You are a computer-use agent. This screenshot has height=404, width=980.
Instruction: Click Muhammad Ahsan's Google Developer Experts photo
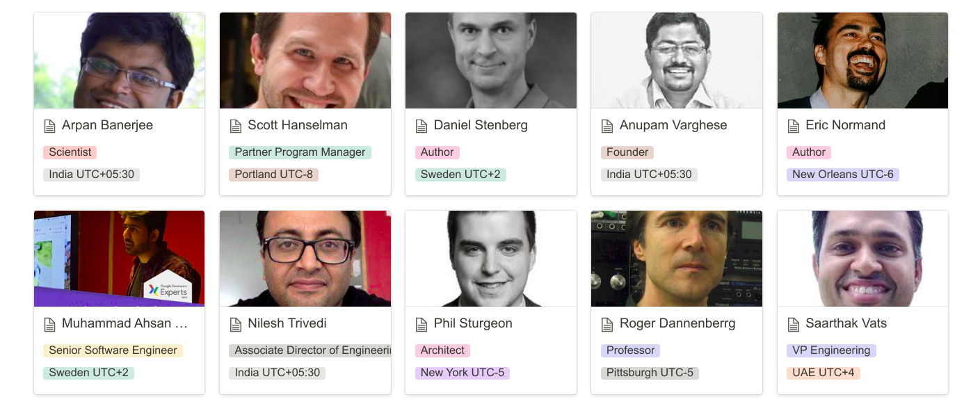pyautogui.click(x=119, y=259)
